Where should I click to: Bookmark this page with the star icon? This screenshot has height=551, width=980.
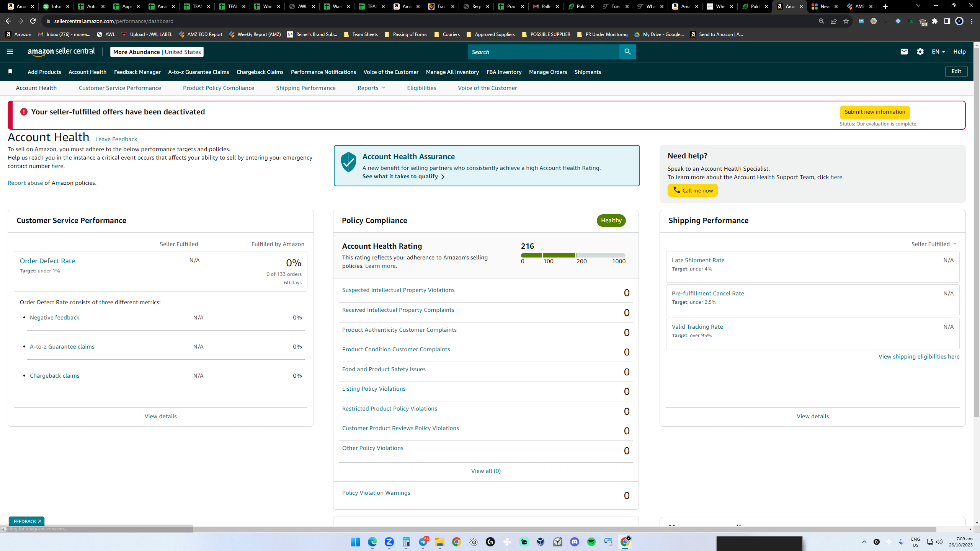coord(846,21)
